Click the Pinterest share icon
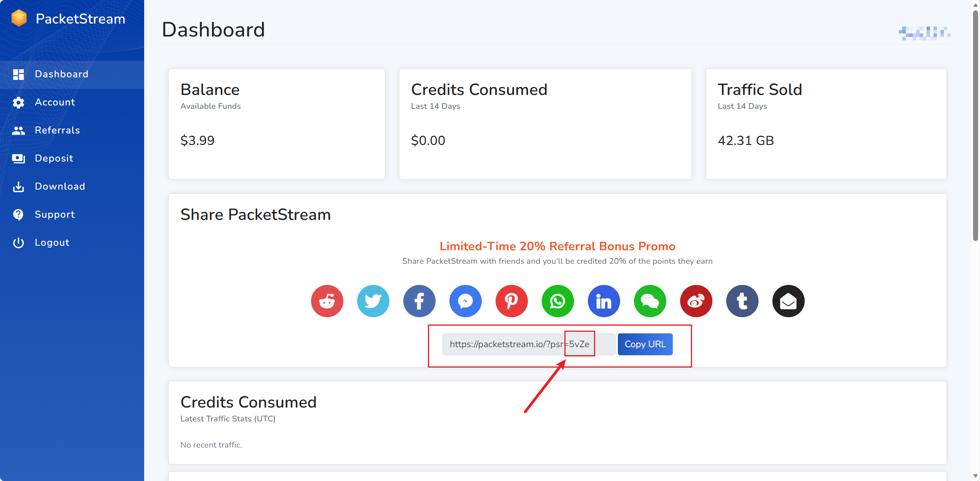The width and height of the screenshot is (980, 481). pyautogui.click(x=511, y=301)
